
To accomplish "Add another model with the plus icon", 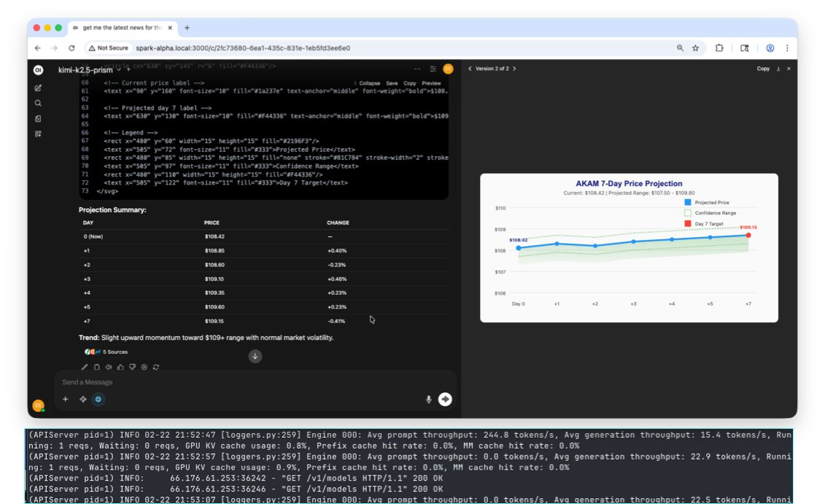I will [x=128, y=69].
